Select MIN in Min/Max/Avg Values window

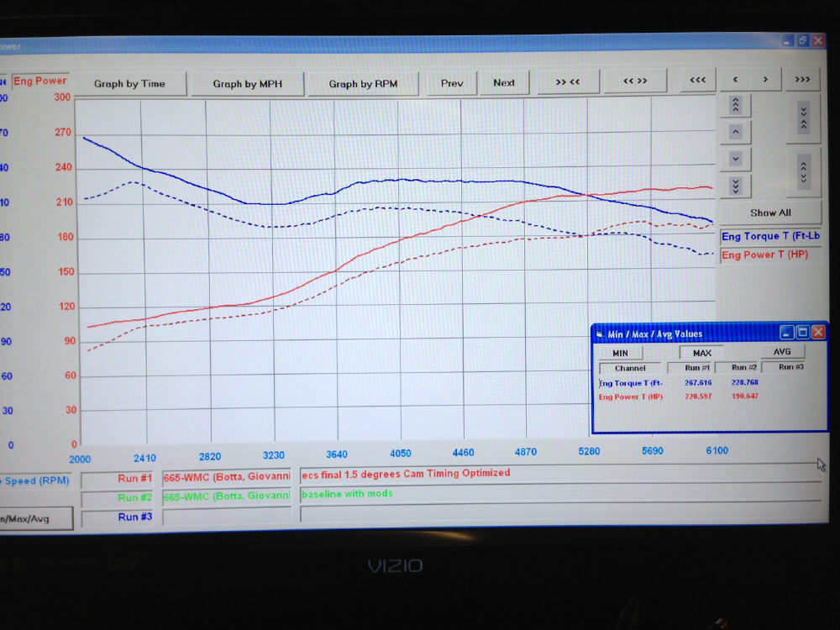tap(620, 353)
